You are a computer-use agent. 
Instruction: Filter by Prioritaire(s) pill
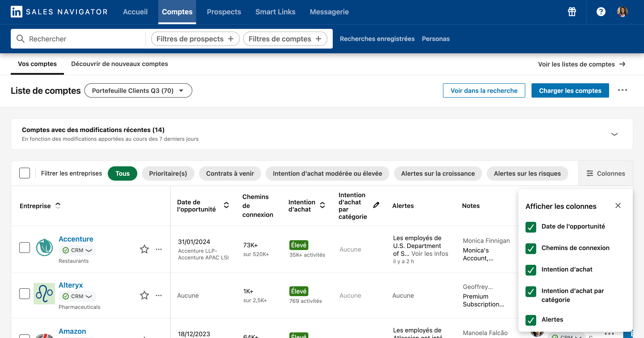pyautogui.click(x=168, y=173)
